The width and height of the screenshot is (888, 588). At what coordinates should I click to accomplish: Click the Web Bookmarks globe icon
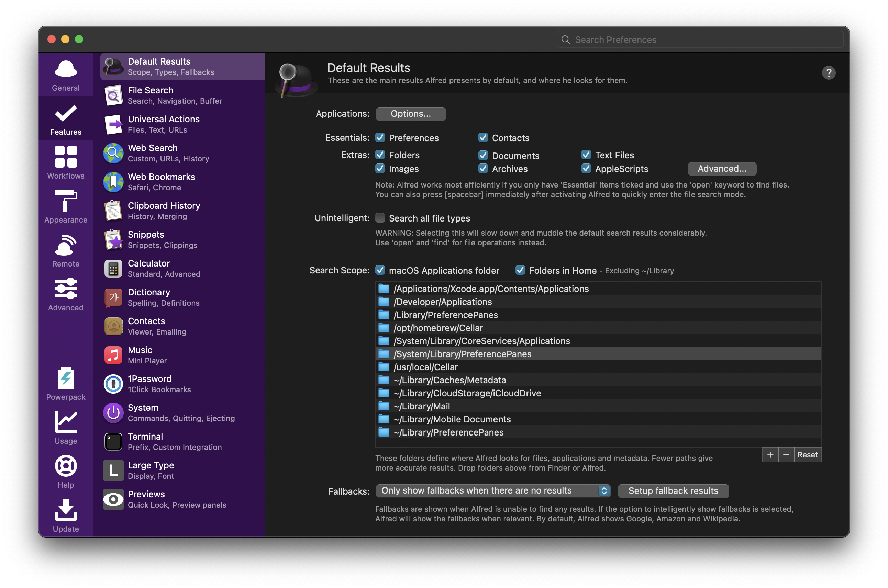click(x=113, y=182)
